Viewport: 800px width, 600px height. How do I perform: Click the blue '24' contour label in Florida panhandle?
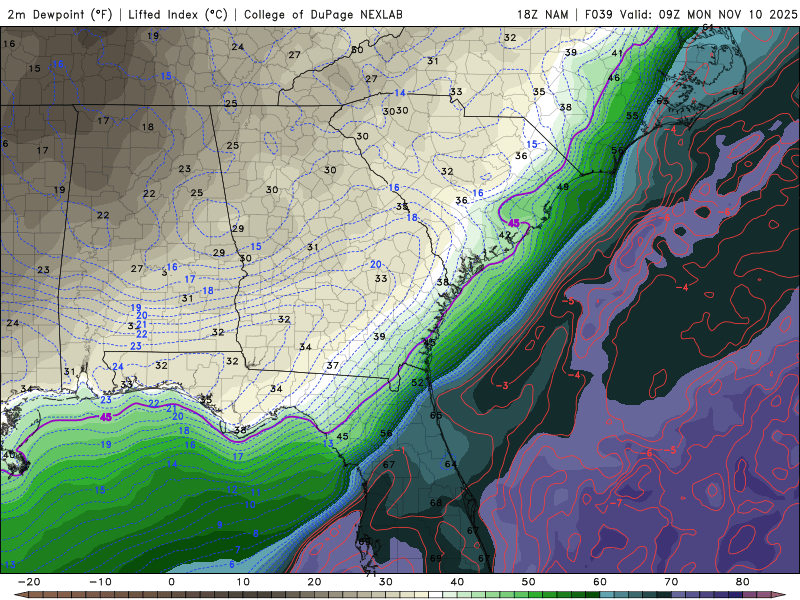pos(118,367)
